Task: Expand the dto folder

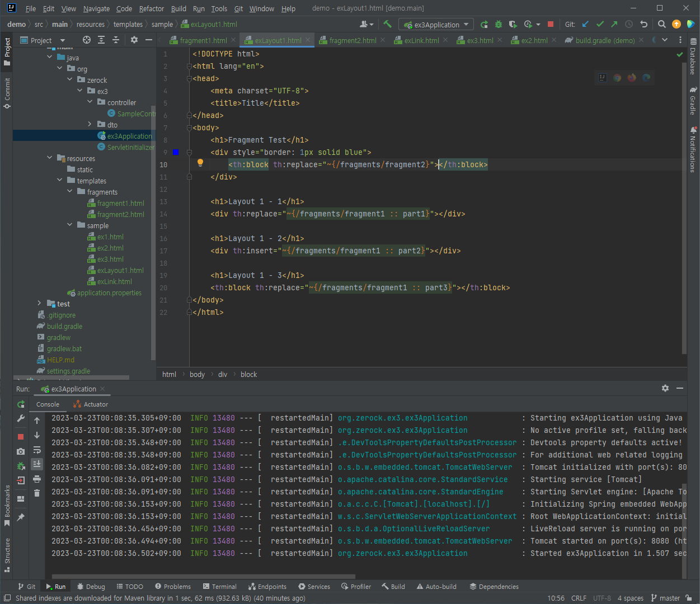Action: tap(90, 125)
